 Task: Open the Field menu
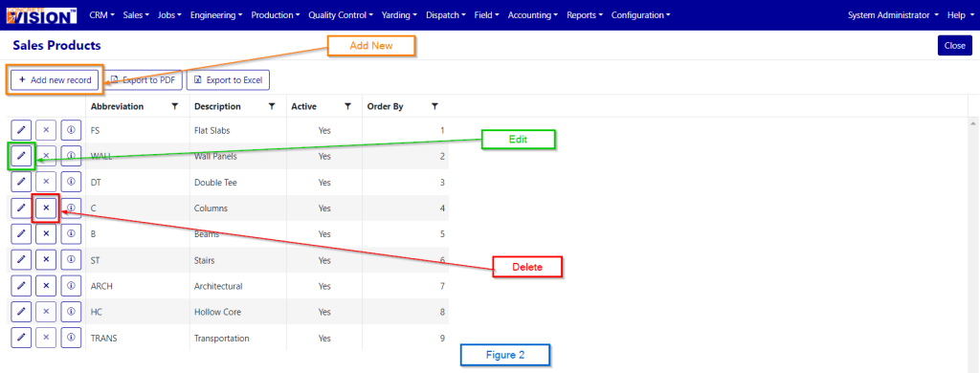click(486, 15)
